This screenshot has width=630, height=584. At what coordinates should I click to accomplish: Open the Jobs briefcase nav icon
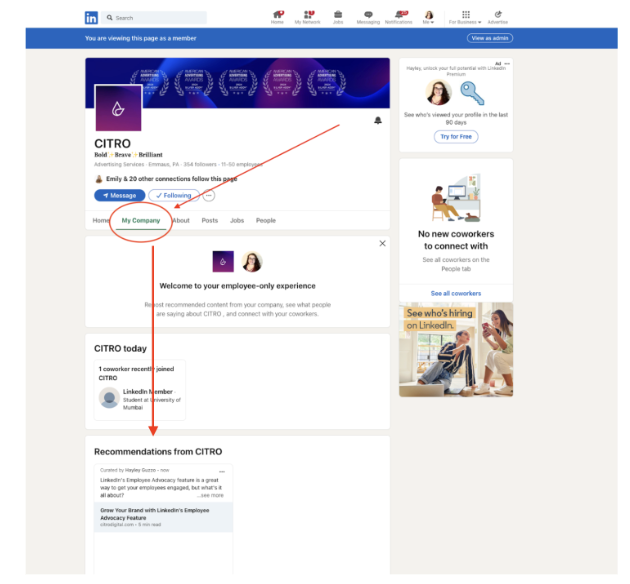pyautogui.click(x=338, y=17)
